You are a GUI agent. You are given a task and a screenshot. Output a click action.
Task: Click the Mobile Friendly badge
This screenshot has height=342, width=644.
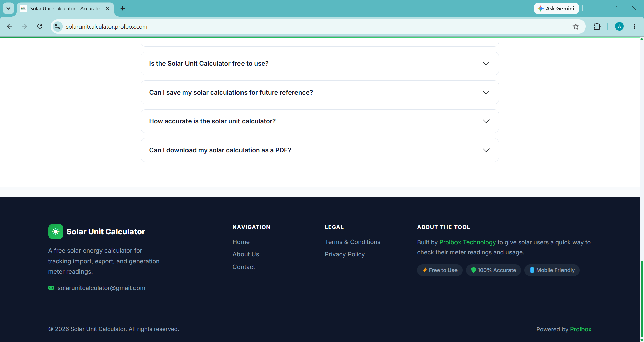click(x=552, y=270)
